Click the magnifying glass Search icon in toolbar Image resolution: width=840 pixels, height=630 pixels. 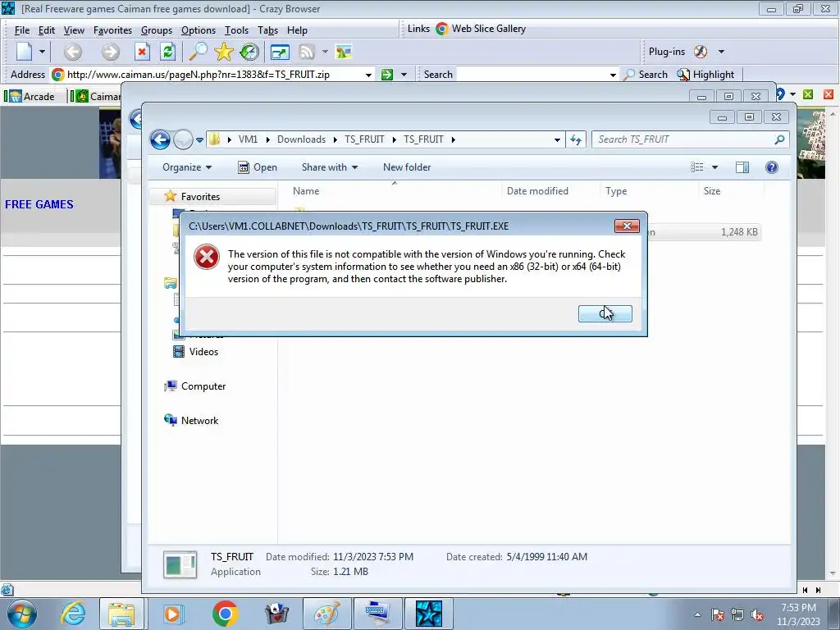pyautogui.click(x=198, y=52)
